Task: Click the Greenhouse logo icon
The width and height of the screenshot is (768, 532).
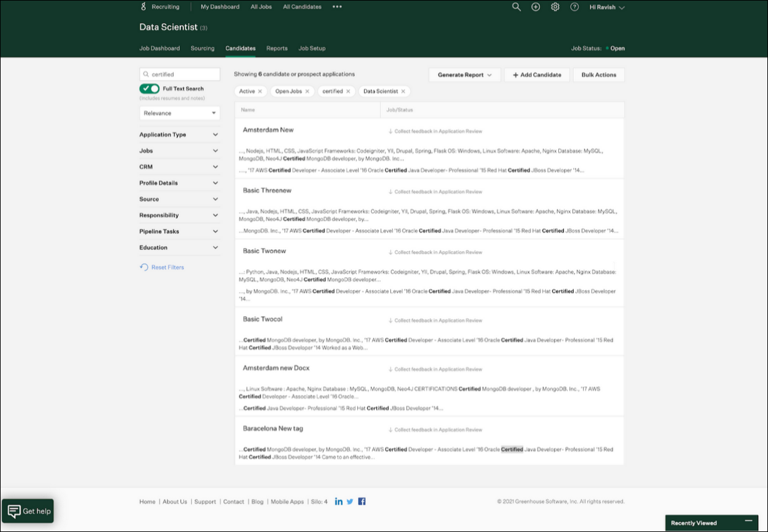Action: click(143, 7)
